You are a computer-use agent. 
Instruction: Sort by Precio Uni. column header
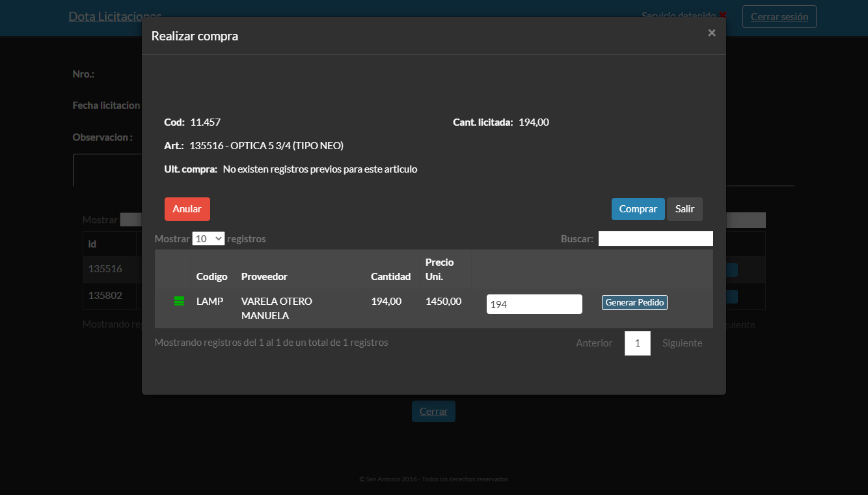(439, 269)
